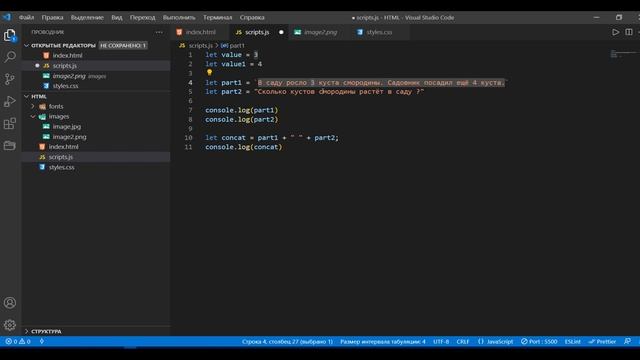Open the Extensions view
640x360 pixels.
click(10, 123)
